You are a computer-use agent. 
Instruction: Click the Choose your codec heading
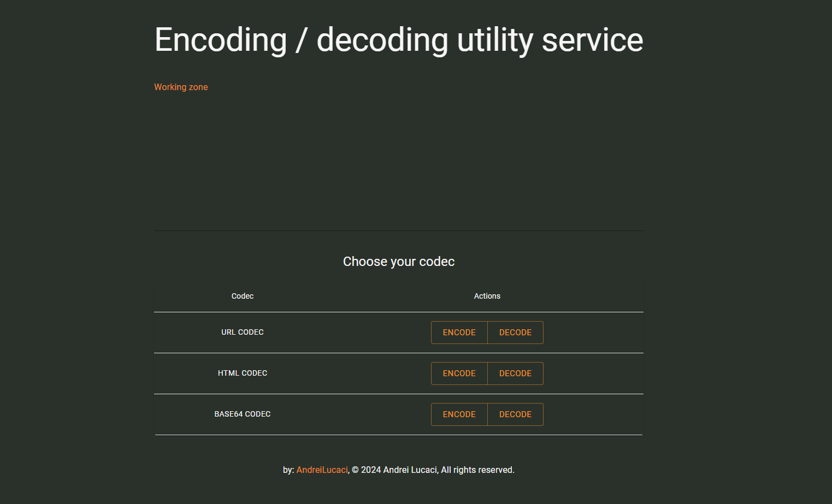click(x=399, y=262)
